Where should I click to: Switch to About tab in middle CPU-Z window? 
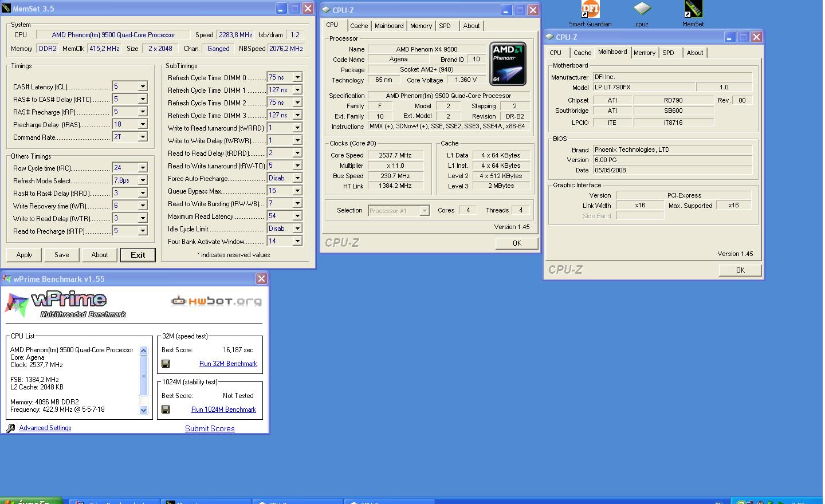click(472, 26)
